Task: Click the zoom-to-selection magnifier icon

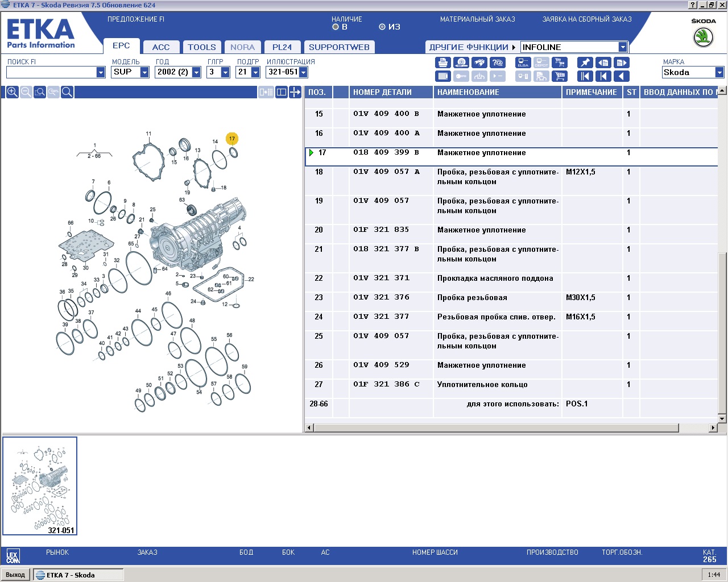Action: pos(39,92)
